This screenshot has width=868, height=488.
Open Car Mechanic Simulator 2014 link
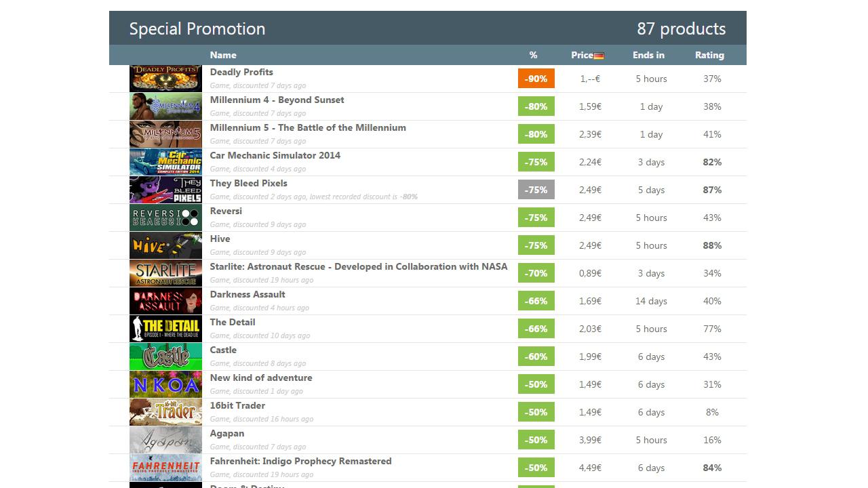pos(275,155)
